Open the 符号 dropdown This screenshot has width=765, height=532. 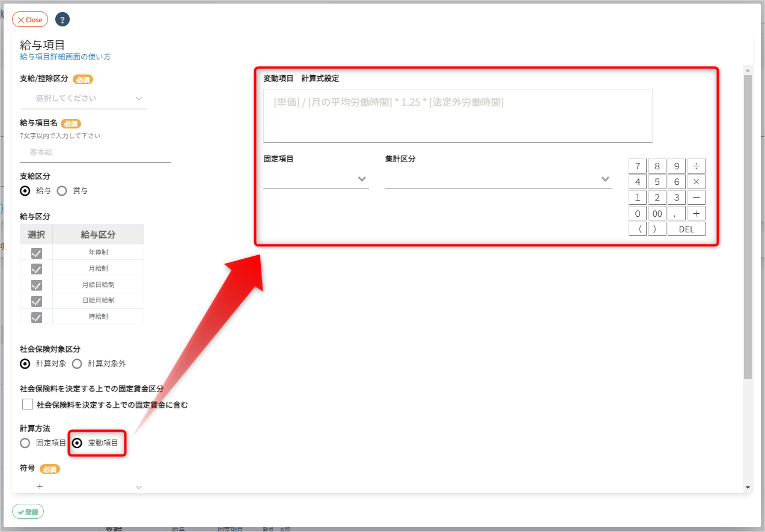pyautogui.click(x=84, y=486)
